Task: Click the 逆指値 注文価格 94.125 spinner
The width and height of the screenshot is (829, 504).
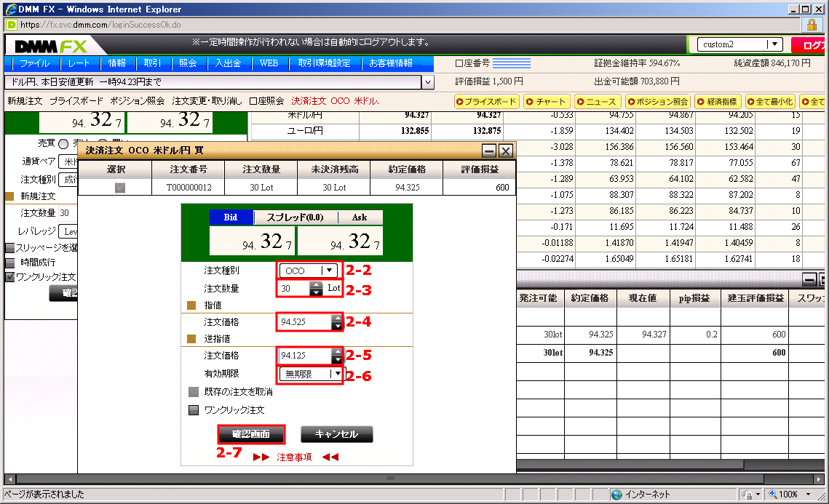Action: [337, 356]
